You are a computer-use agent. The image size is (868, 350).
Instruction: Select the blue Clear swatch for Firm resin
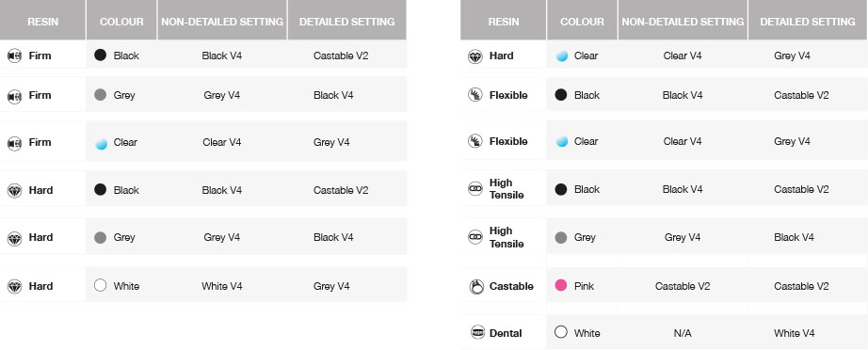click(101, 144)
